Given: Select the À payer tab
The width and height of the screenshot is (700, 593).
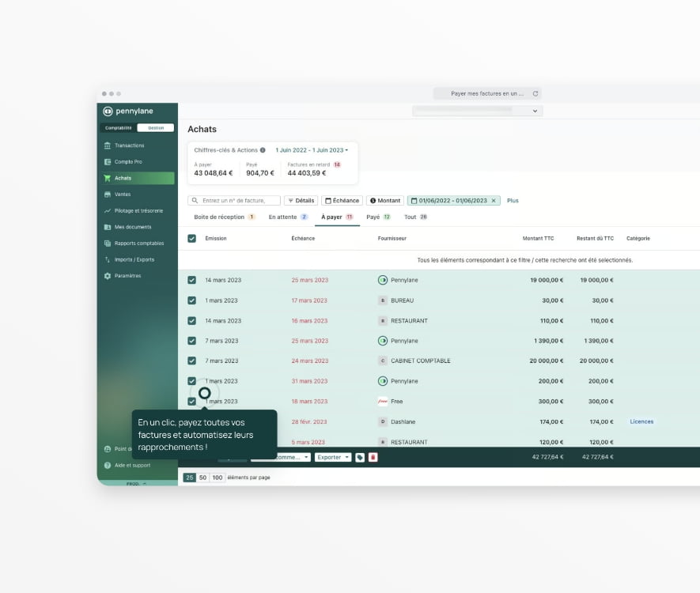Looking at the screenshot, I should (x=337, y=217).
